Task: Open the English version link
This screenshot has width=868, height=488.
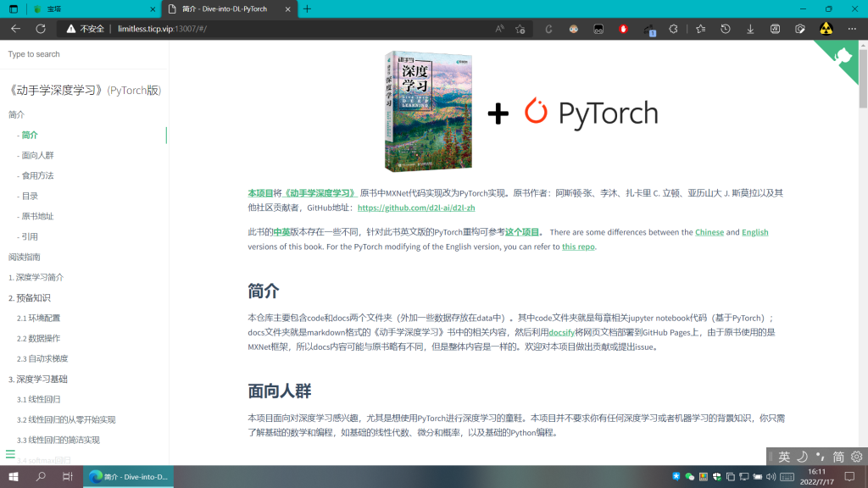Action: (755, 232)
